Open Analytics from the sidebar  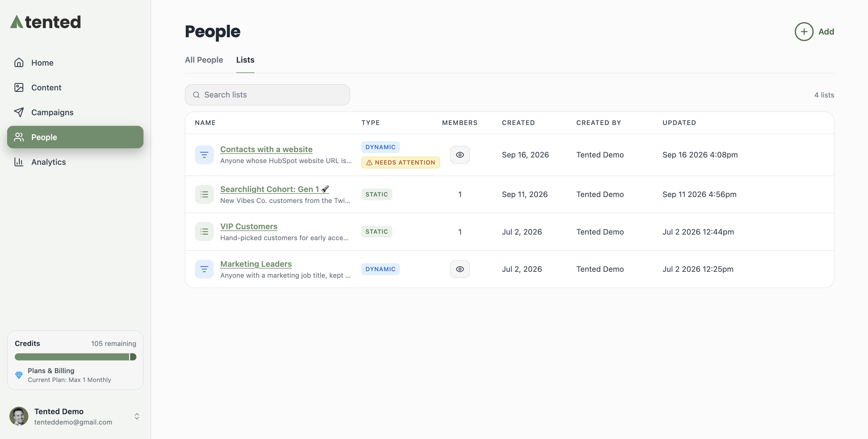coord(75,162)
